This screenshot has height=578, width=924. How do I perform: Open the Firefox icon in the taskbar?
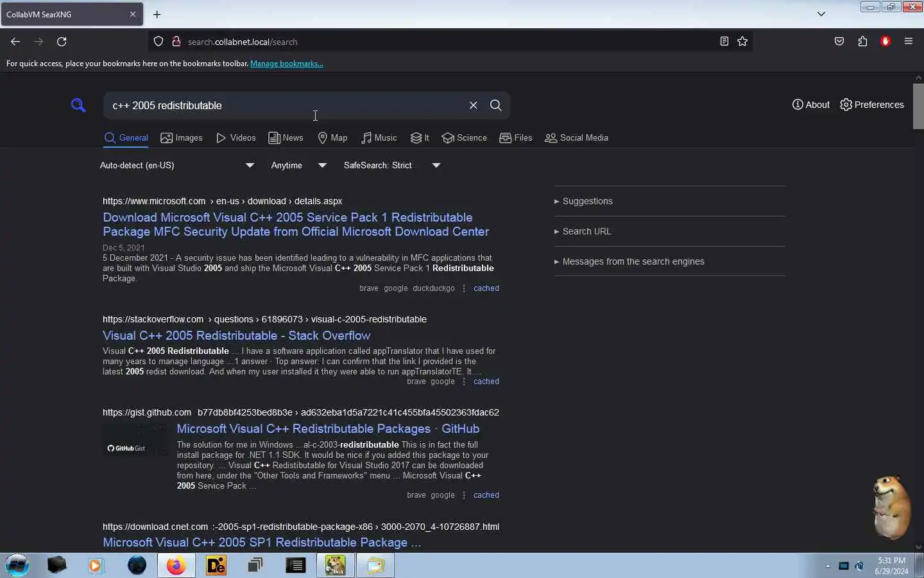pos(176,565)
